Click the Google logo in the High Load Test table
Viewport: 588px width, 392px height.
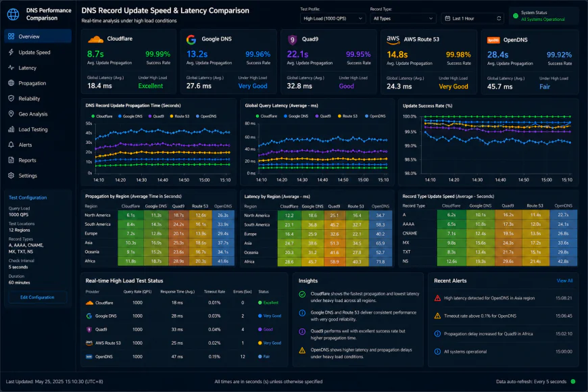point(89,316)
